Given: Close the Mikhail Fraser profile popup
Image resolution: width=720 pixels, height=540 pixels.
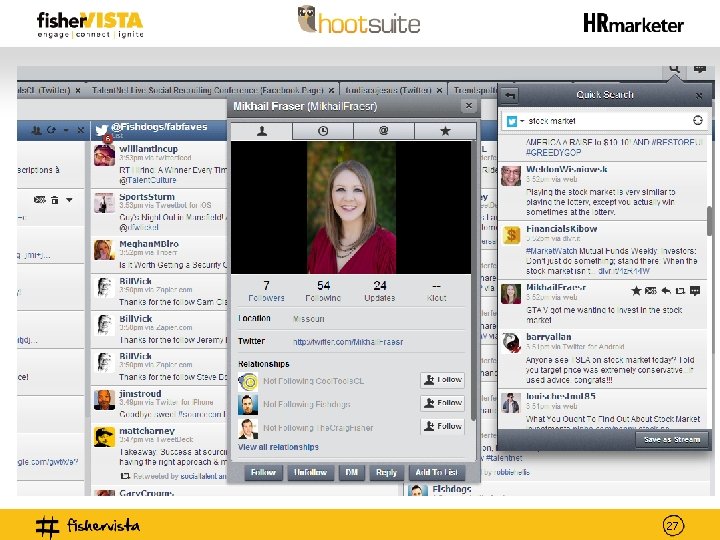Looking at the screenshot, I should tap(468, 106).
